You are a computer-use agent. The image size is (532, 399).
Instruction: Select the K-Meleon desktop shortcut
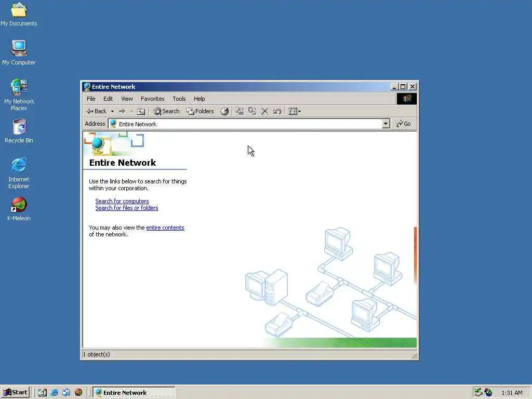coord(19,209)
